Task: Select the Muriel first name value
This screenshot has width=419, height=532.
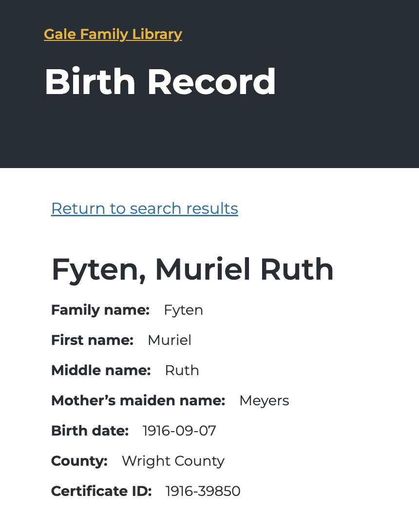Action: coord(170,340)
